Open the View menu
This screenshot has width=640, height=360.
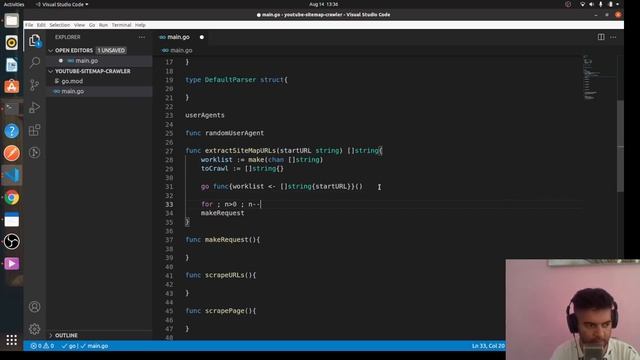[x=79, y=25]
